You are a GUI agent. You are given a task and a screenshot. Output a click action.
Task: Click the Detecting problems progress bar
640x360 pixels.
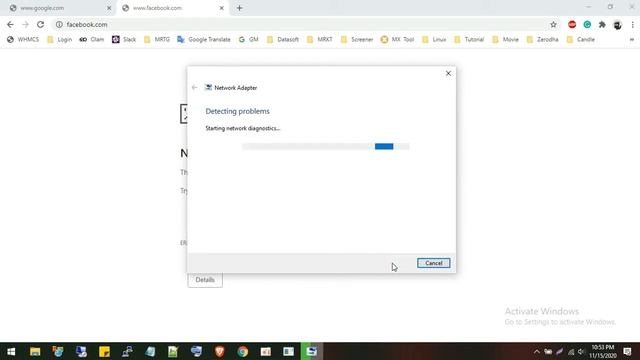[325, 146]
